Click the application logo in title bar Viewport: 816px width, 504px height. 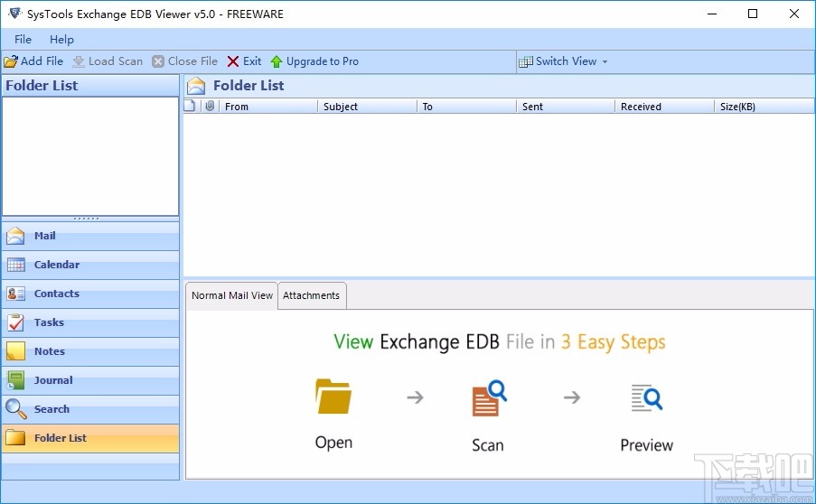(x=14, y=13)
